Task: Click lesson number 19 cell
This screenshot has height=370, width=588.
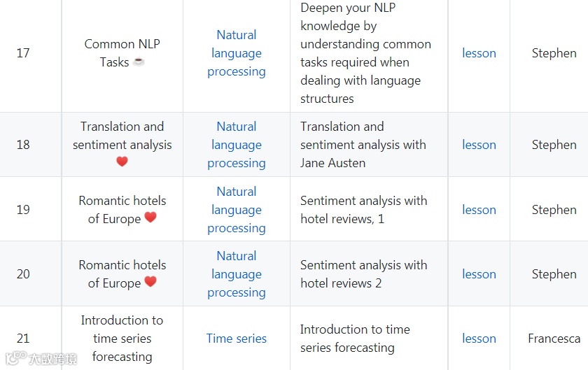Action: (23, 210)
